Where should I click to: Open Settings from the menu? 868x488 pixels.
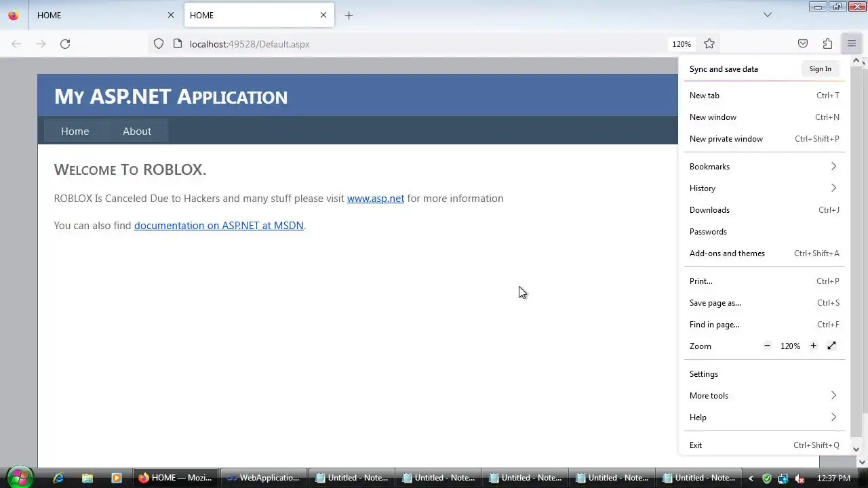pyautogui.click(x=764, y=374)
